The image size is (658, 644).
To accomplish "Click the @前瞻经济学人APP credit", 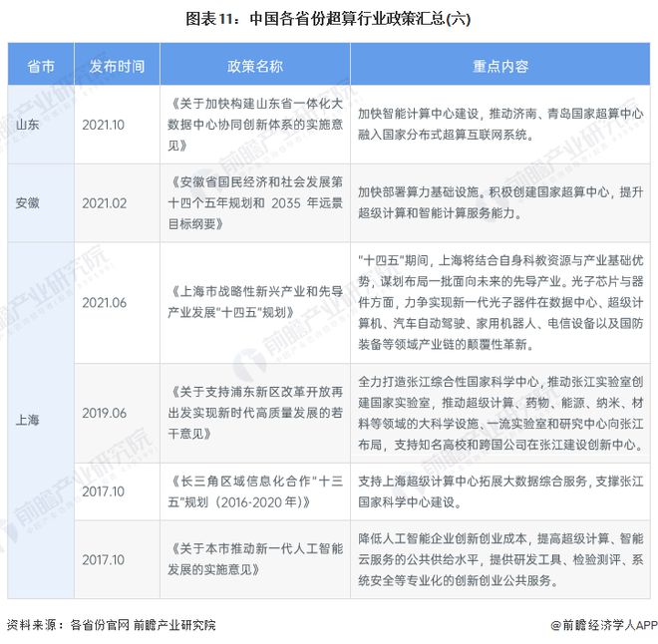I will [604, 625].
